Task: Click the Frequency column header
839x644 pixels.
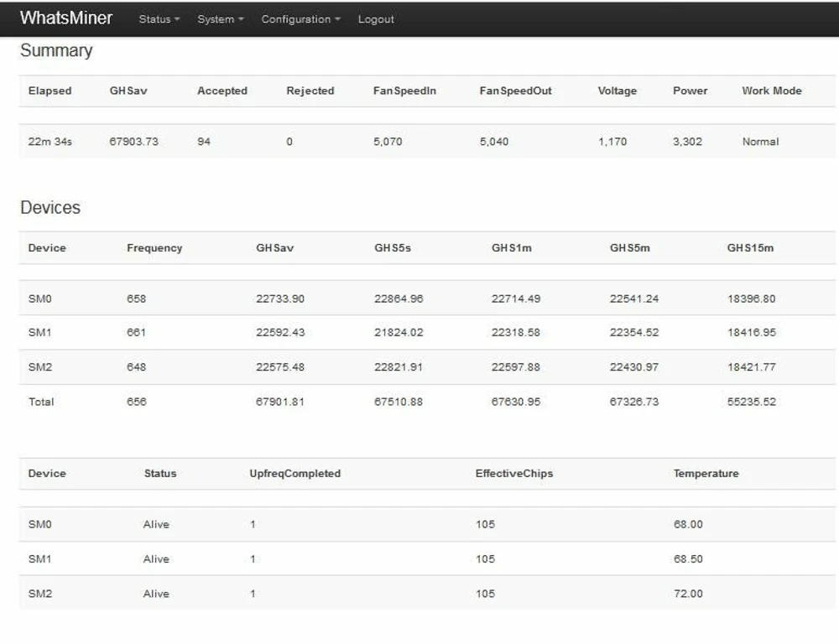Action: pyautogui.click(x=154, y=248)
